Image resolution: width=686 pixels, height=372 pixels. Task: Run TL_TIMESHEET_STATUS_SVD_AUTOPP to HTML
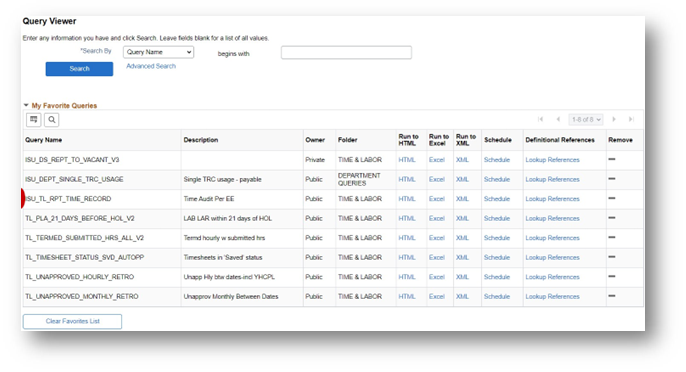coord(406,257)
